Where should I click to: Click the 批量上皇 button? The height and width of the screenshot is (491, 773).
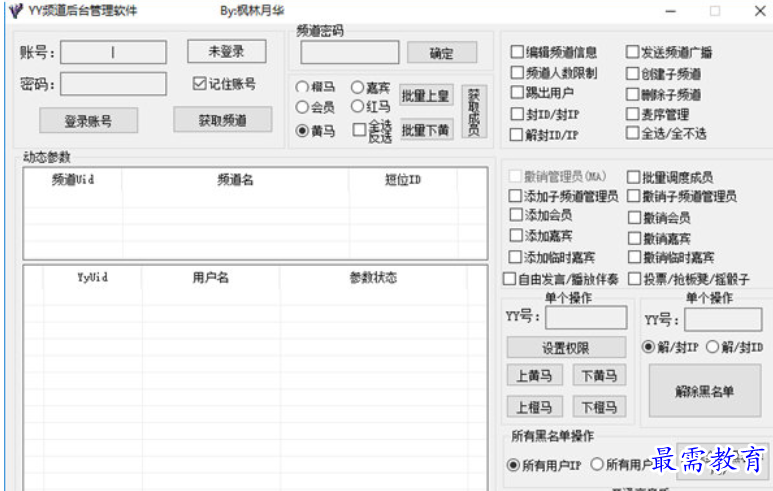(425, 96)
